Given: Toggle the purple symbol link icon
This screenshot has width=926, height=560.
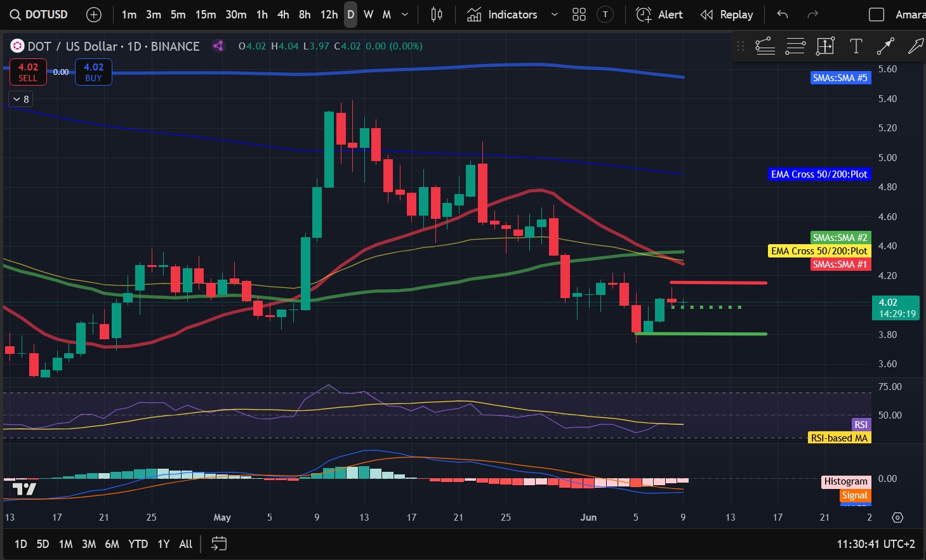Looking at the screenshot, I should click(218, 46).
